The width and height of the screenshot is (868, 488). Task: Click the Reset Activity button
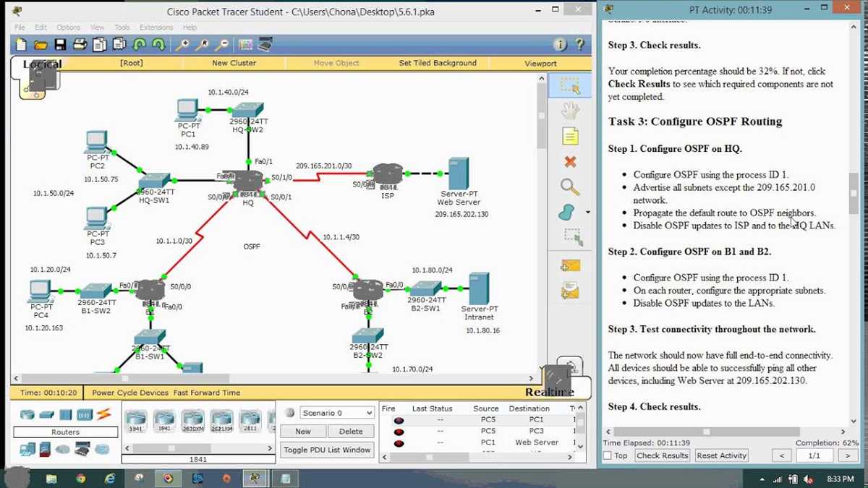tap(721, 455)
